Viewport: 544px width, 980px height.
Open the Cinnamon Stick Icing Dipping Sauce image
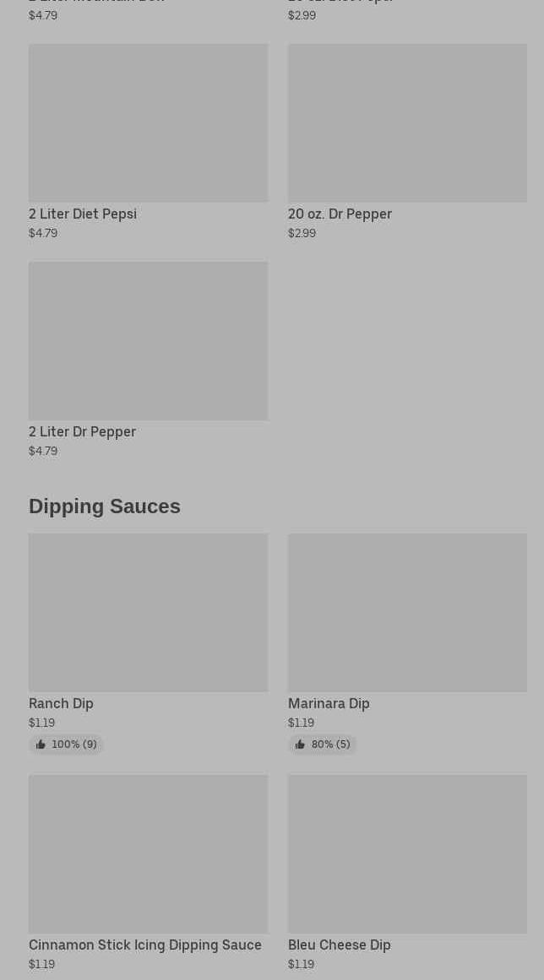pos(148,854)
